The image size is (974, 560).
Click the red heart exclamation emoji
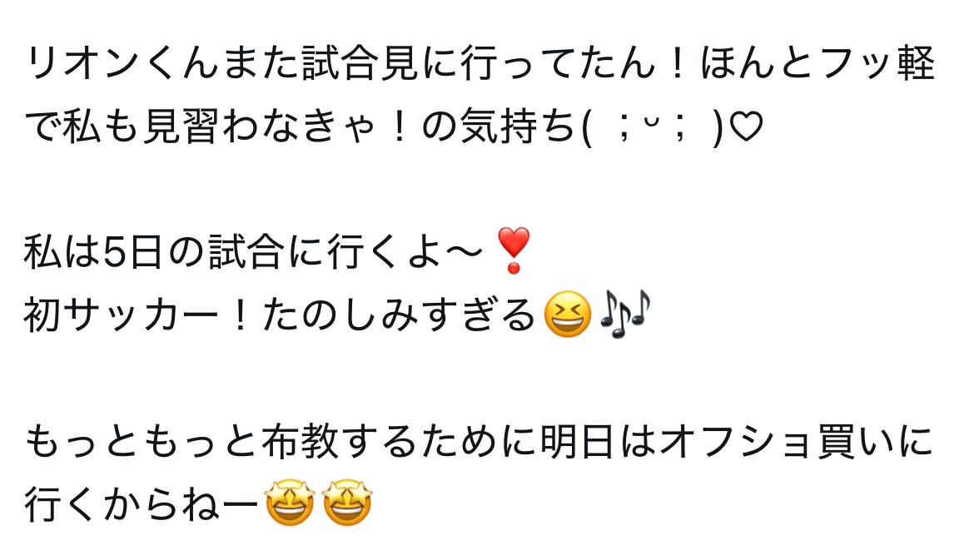tap(514, 250)
